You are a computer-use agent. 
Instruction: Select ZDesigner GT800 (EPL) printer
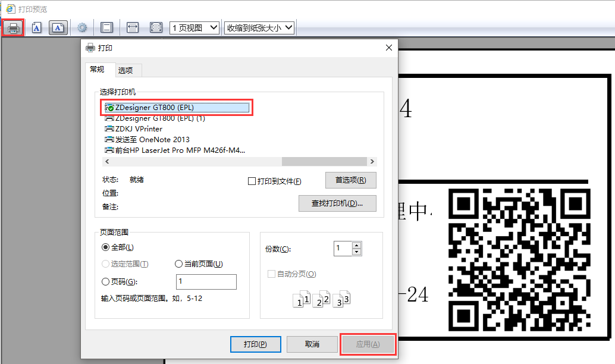177,108
